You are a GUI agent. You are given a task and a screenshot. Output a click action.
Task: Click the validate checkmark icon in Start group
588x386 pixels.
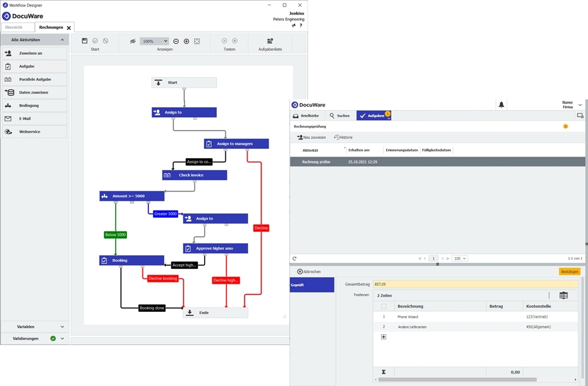tap(95, 41)
